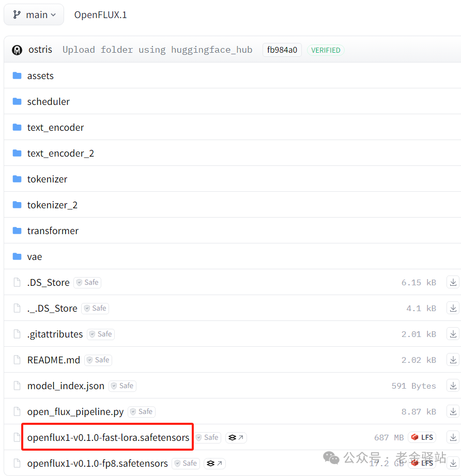Open commit hash fb984a0
This screenshot has height=476, width=461.
pos(282,50)
